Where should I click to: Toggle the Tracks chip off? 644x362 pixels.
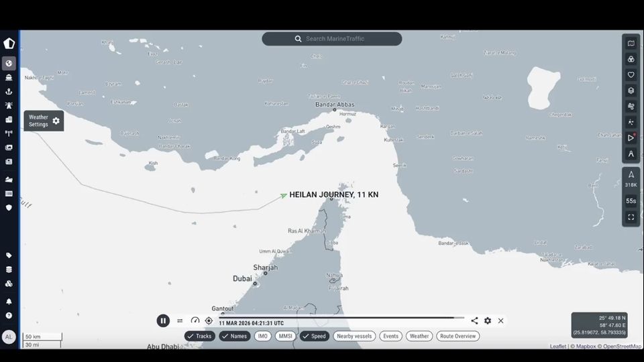pyautogui.click(x=200, y=336)
